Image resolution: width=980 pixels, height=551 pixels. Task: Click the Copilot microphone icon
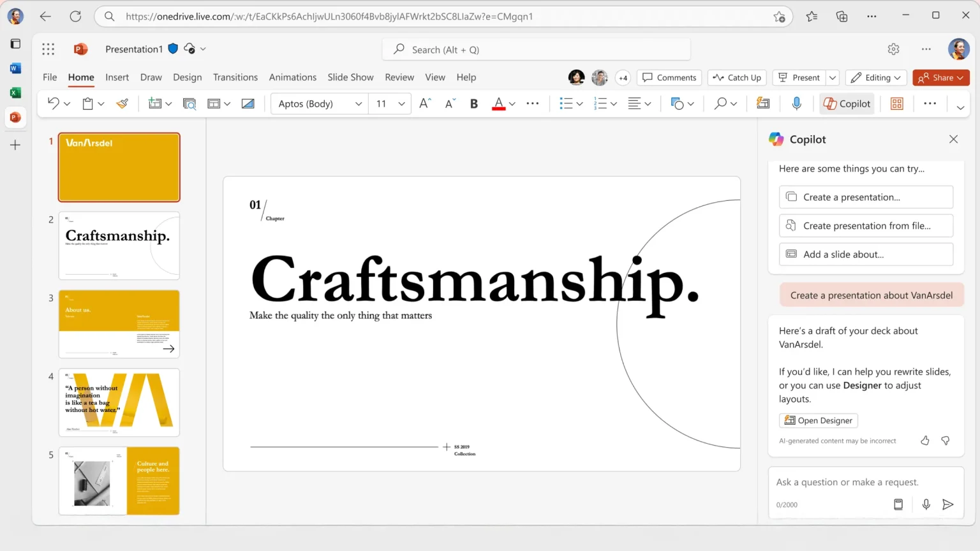(x=926, y=504)
